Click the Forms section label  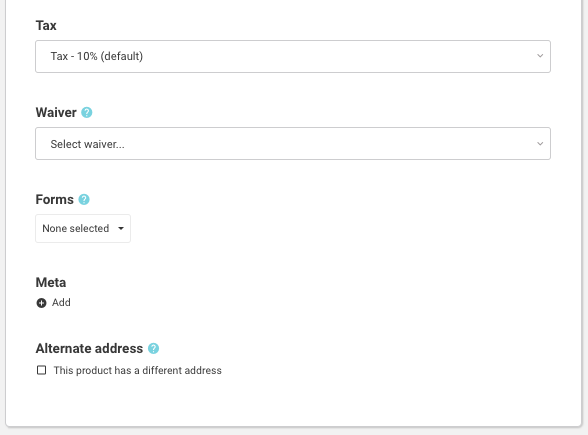point(54,200)
